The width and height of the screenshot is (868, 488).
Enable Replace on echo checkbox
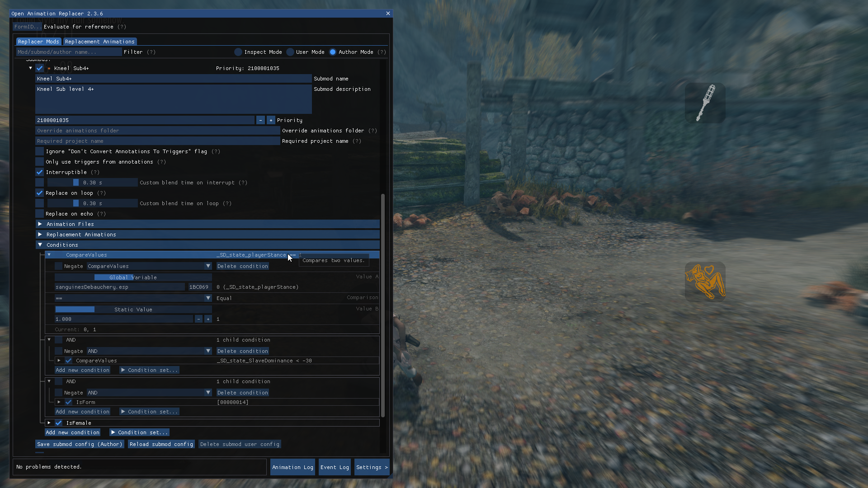[40, 214]
